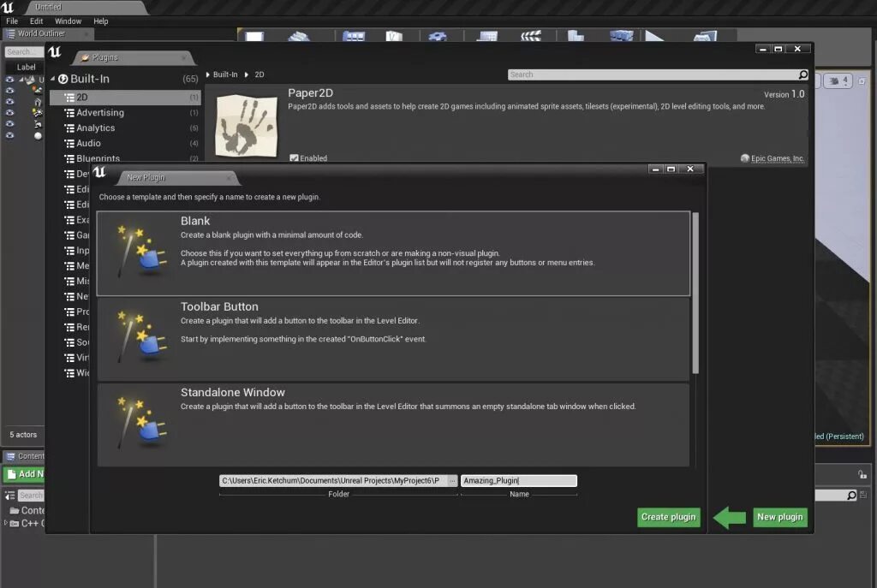This screenshot has width=877, height=588.
Task: Click the white sphere actor icon in World Outliner
Action: 38,136
